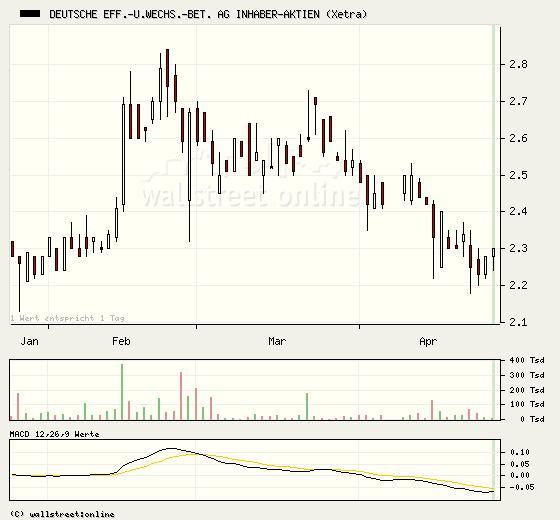Click the 0.10 MACD axis label
560x520 pixels.
520,452
